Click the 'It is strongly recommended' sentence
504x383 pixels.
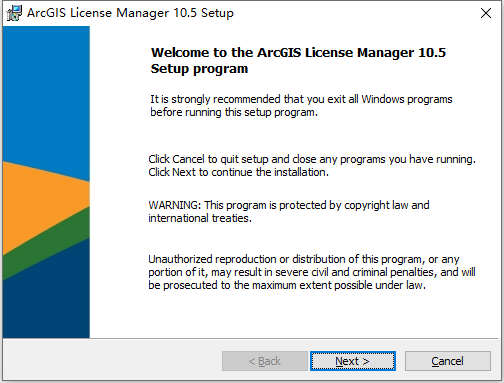point(301,99)
